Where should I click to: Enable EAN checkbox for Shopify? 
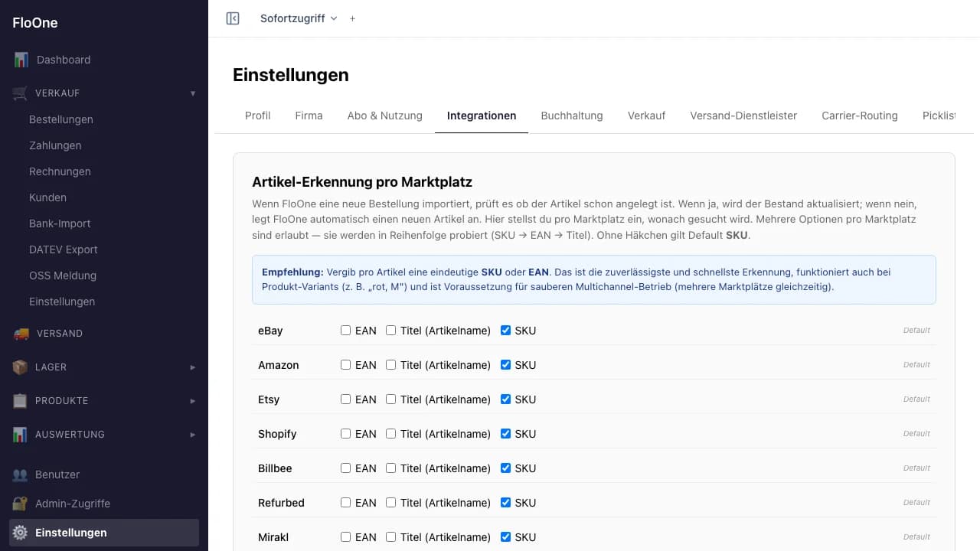345,434
